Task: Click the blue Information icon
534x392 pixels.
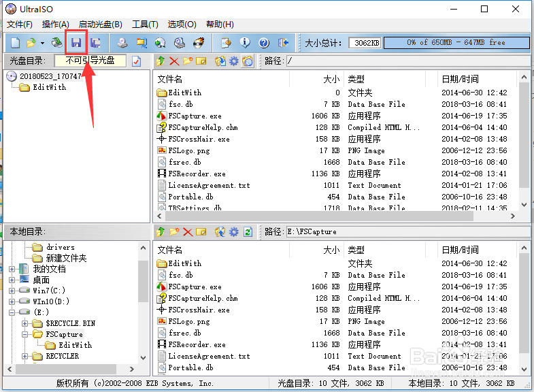Action: pos(245,43)
